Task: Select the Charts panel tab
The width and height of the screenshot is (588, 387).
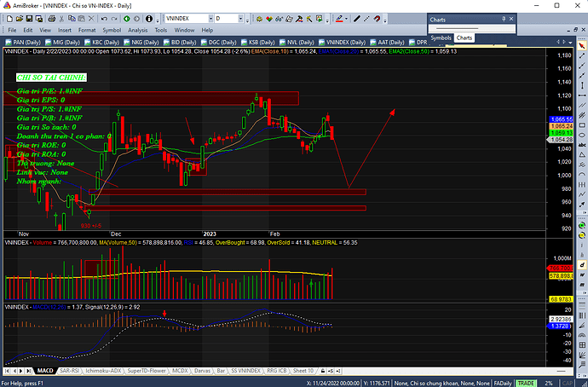Action: [464, 38]
